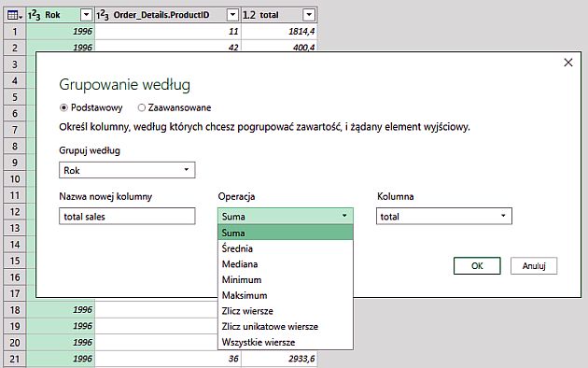Click the total sales column name field
The height and width of the screenshot is (368, 588).
click(x=127, y=216)
